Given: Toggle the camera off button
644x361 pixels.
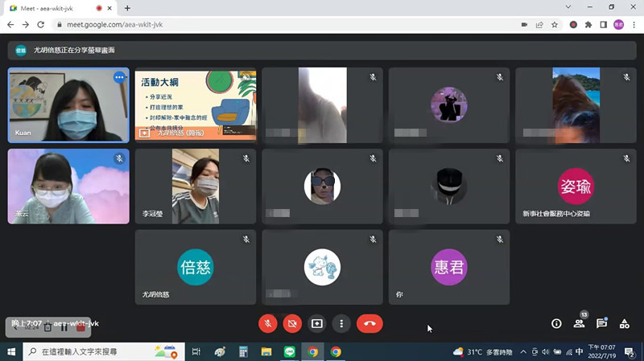Looking at the screenshot, I should [292, 323].
